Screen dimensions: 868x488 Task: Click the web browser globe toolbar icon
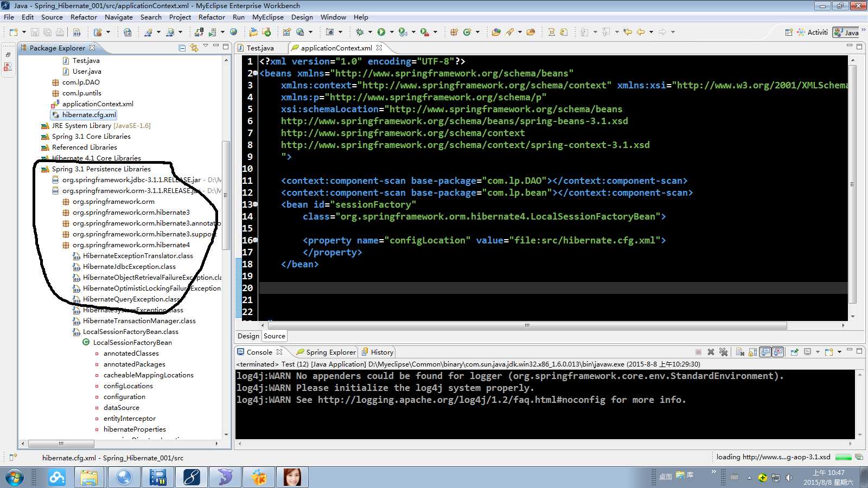pyautogui.click(x=234, y=32)
